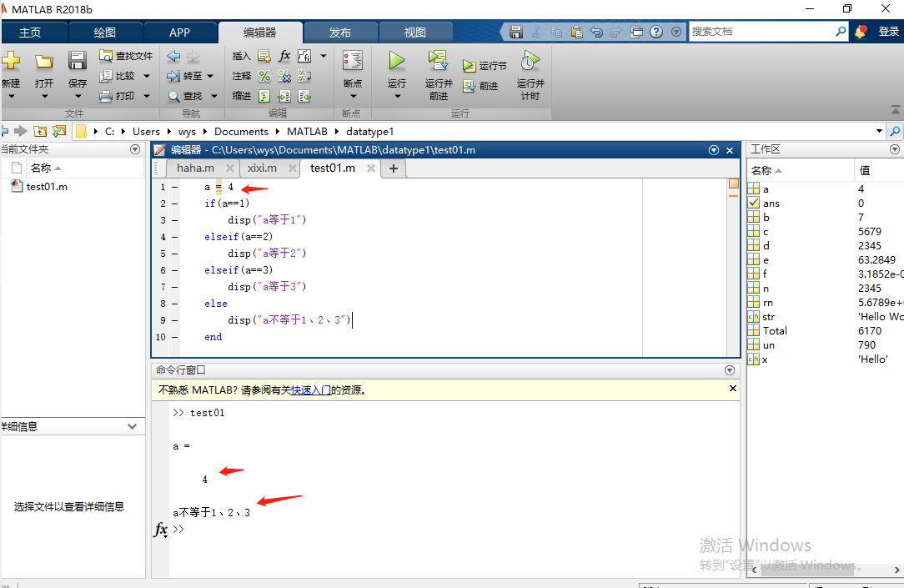904x588 pixels.
Task: Click the 帮助 question mark icon
Action: pyautogui.click(x=655, y=31)
